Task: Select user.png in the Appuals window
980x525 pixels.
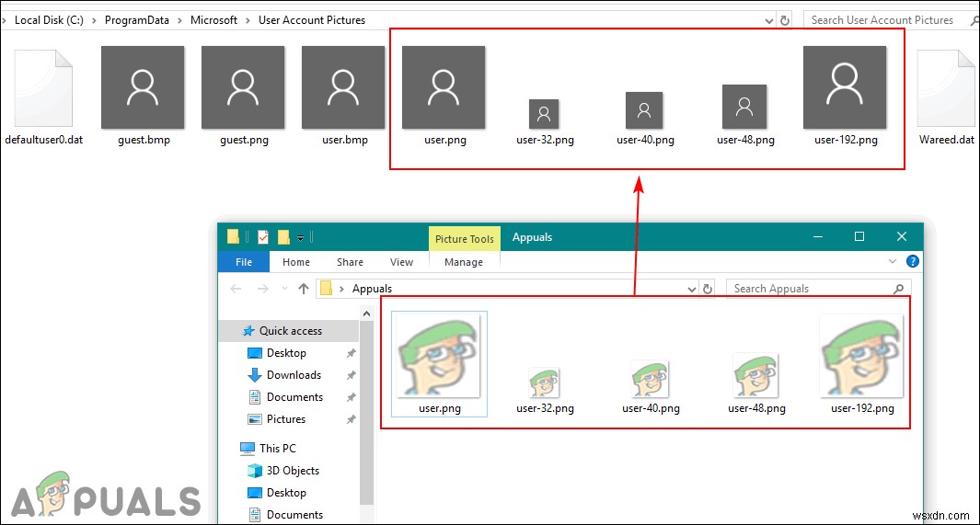Action: [439, 364]
